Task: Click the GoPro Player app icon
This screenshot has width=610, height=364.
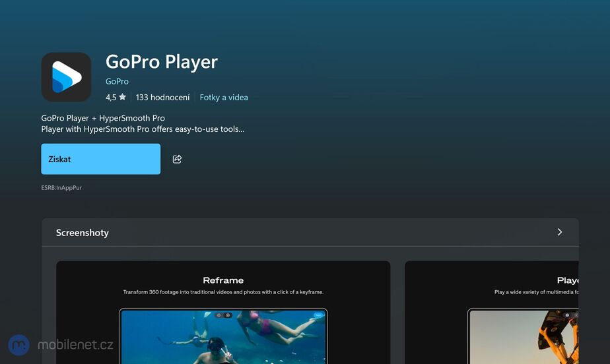Action: [66, 77]
